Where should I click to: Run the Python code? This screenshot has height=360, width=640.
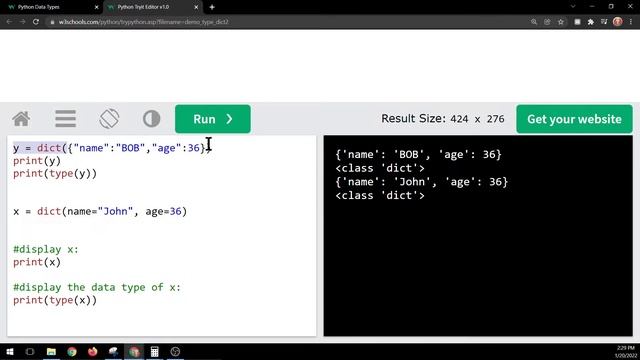[213, 119]
